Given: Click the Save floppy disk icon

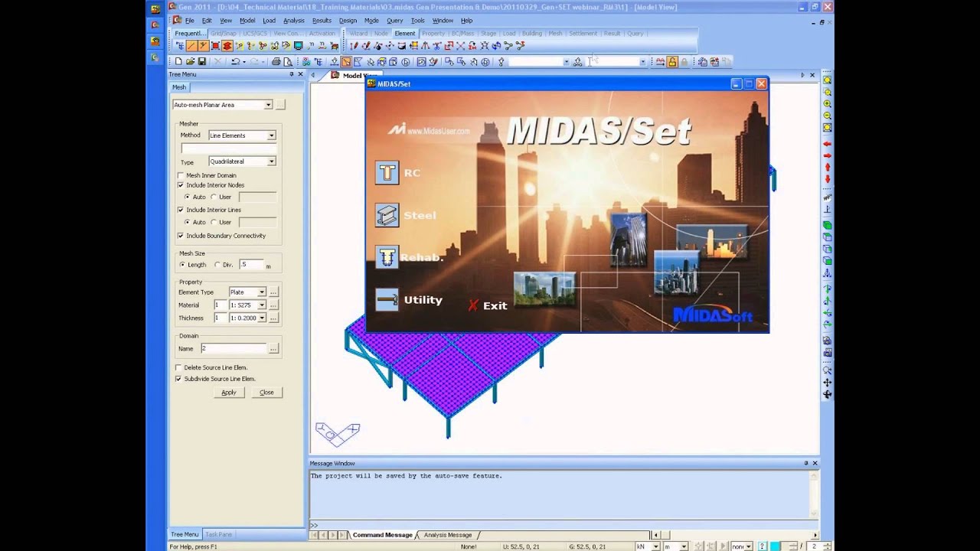Looking at the screenshot, I should 201,61.
